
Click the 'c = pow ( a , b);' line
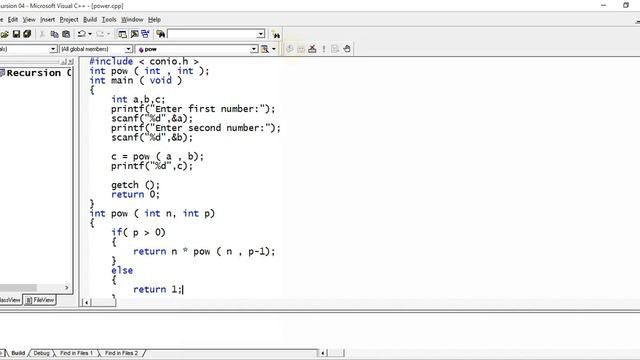[x=157, y=156]
